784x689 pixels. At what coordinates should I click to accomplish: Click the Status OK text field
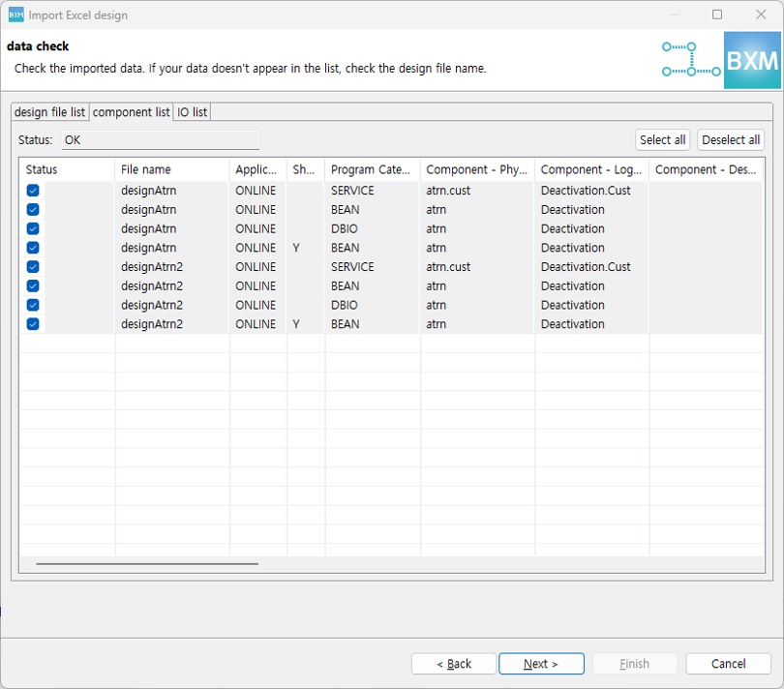(160, 140)
